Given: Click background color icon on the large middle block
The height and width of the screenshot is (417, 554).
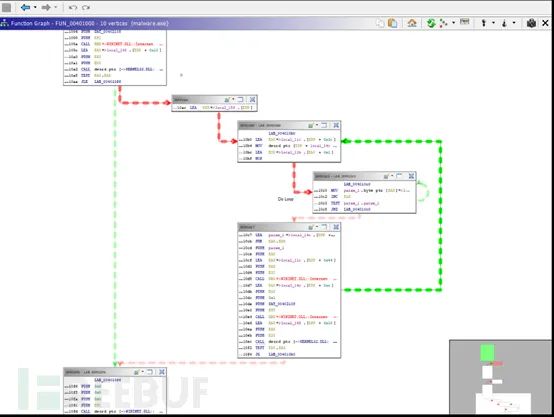Looking at the screenshot, I should coord(311,227).
